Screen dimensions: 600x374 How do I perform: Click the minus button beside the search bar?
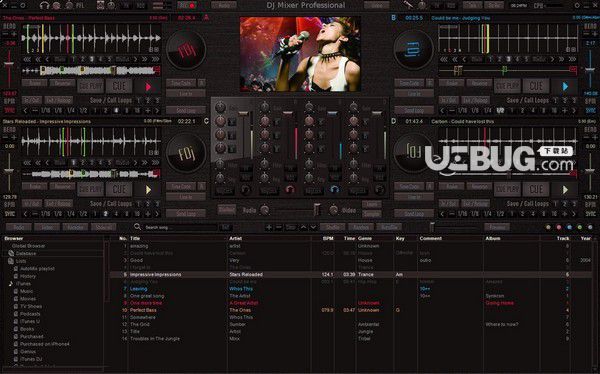pos(279,227)
